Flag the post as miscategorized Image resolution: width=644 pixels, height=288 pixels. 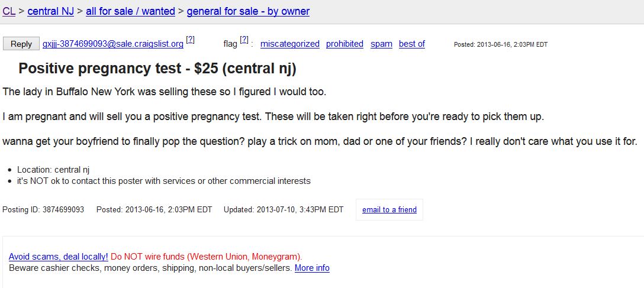coord(289,44)
